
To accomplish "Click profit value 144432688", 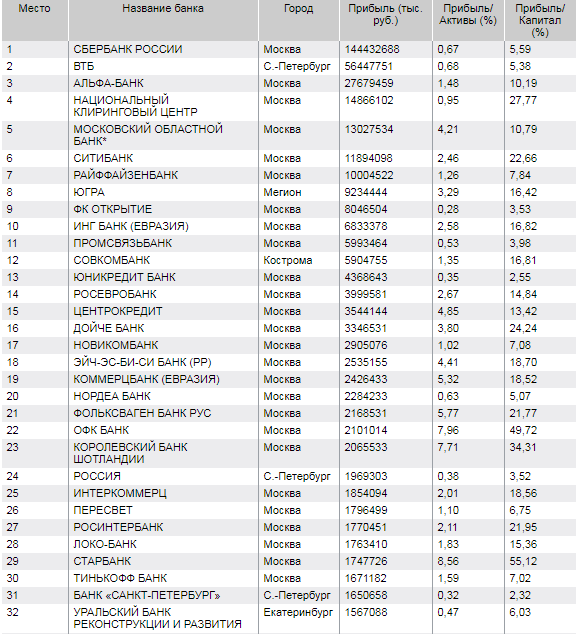I will pos(372,49).
